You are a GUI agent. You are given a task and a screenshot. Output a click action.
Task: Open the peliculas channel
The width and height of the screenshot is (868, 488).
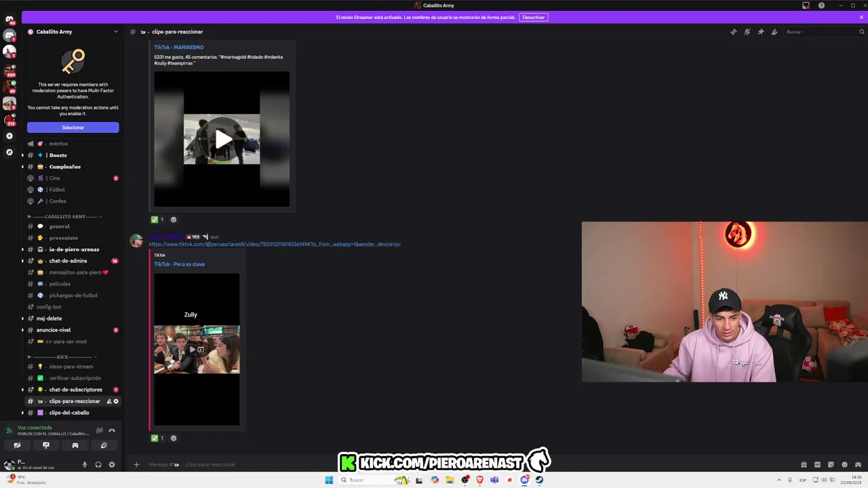click(73, 284)
